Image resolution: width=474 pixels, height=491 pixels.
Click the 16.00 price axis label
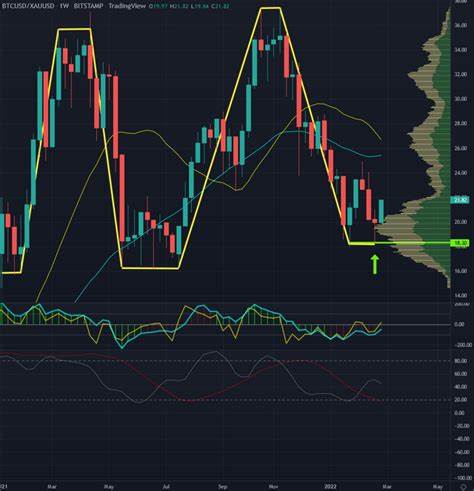[x=461, y=271]
